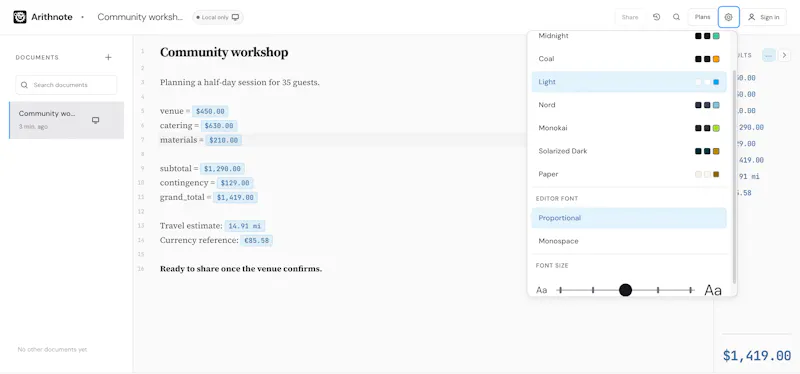Click Light theme blue accent swatch
The width and height of the screenshot is (800, 374).
[716, 82]
